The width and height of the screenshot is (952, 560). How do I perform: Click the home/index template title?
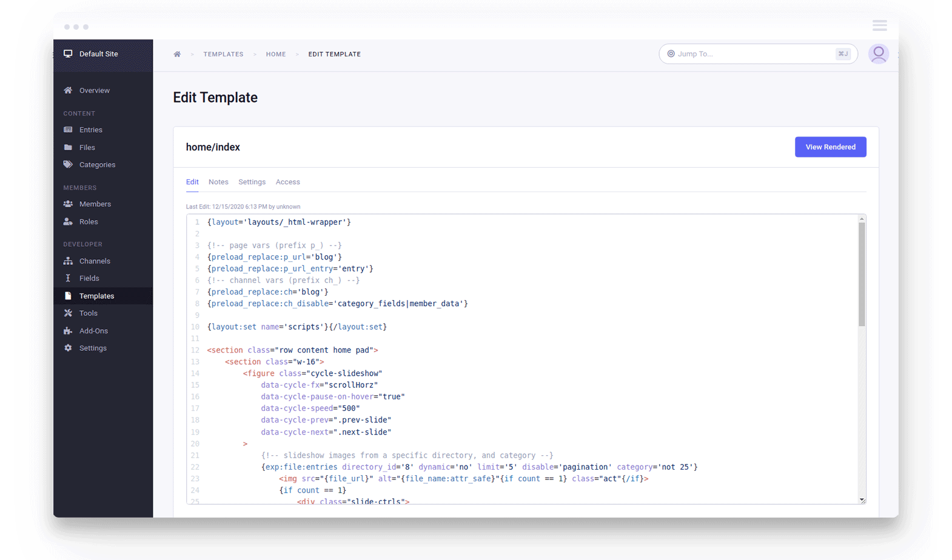coord(213,147)
